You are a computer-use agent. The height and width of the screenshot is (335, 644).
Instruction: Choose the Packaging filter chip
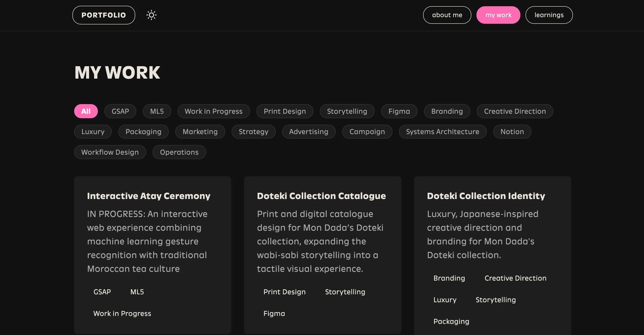(x=144, y=132)
